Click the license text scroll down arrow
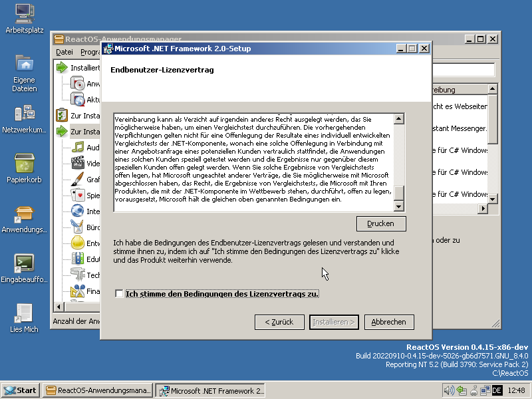 pyautogui.click(x=398, y=205)
